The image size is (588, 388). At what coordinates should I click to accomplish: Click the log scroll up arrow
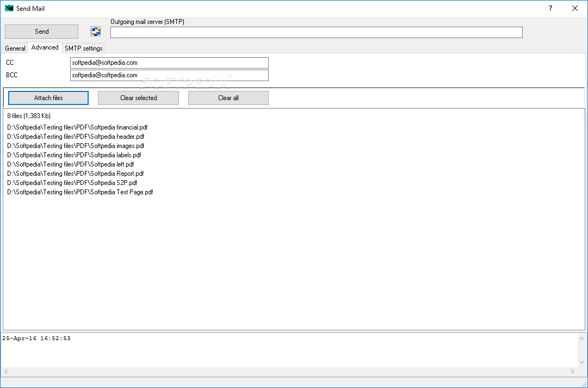pyautogui.click(x=581, y=338)
